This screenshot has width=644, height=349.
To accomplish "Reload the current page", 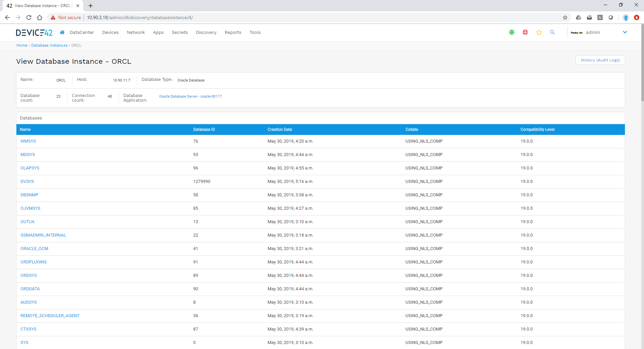I will 29,17.
